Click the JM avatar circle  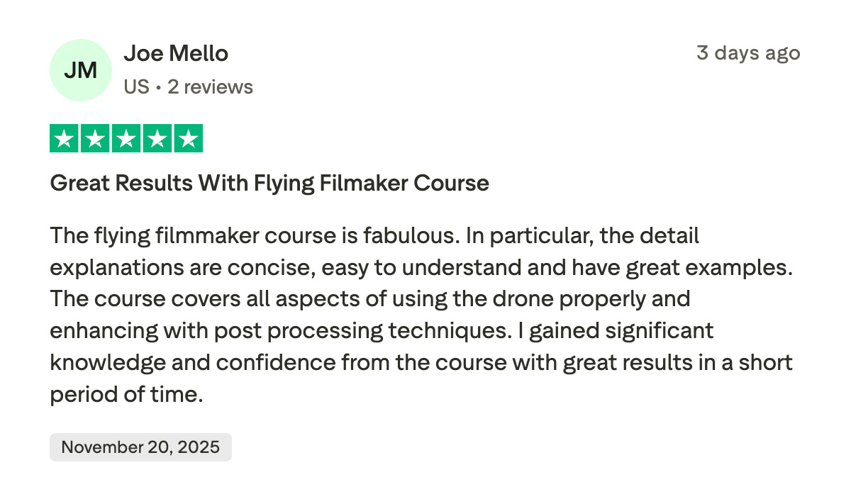pos(81,70)
